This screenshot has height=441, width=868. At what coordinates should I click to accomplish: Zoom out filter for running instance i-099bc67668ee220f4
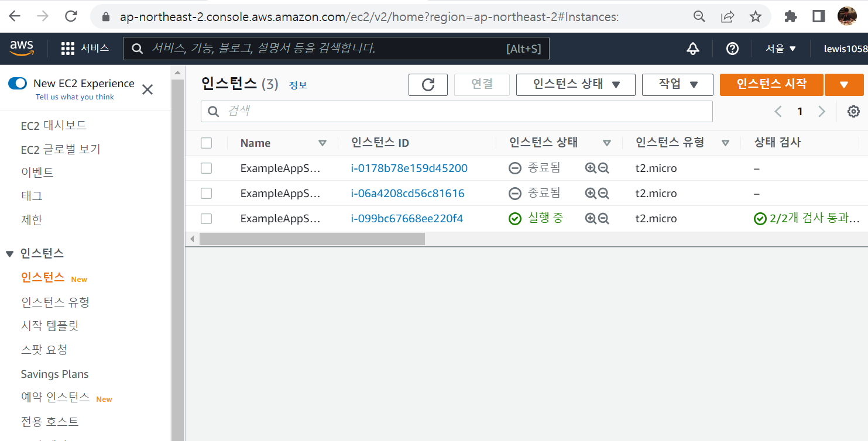(603, 219)
